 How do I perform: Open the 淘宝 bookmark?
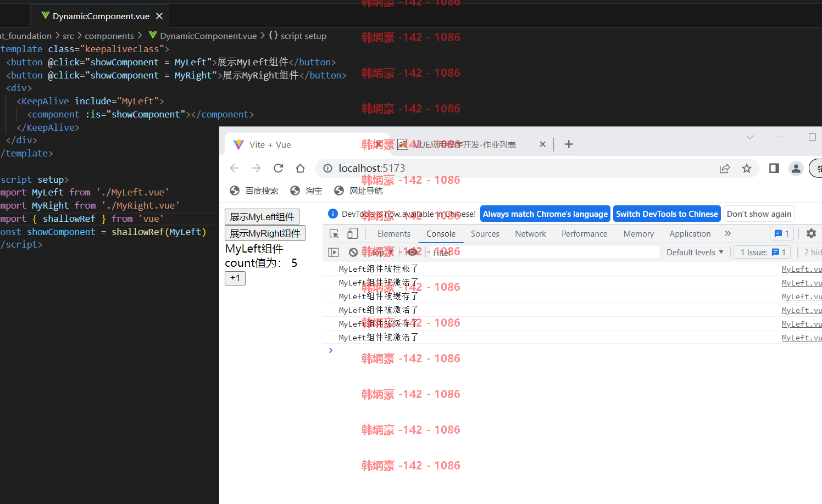(306, 191)
